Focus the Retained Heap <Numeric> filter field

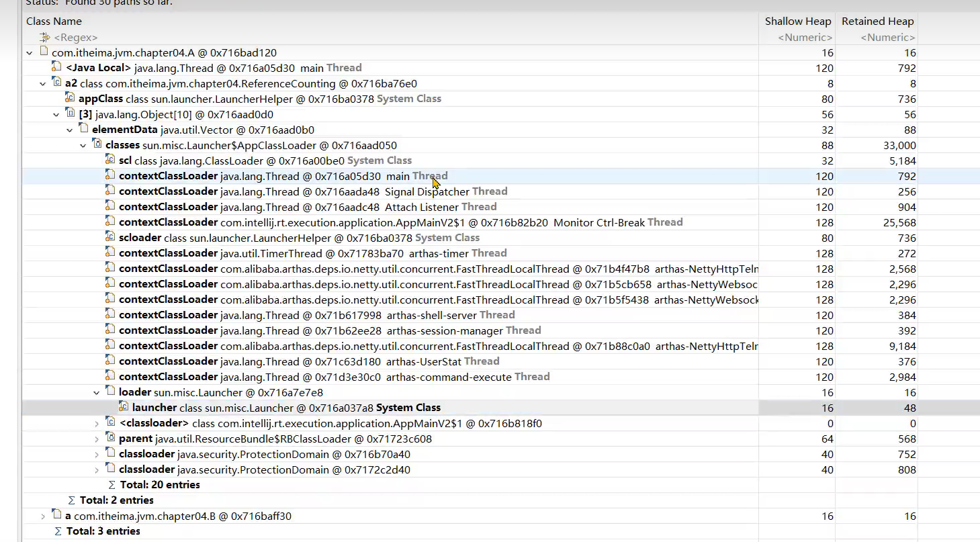coord(888,38)
